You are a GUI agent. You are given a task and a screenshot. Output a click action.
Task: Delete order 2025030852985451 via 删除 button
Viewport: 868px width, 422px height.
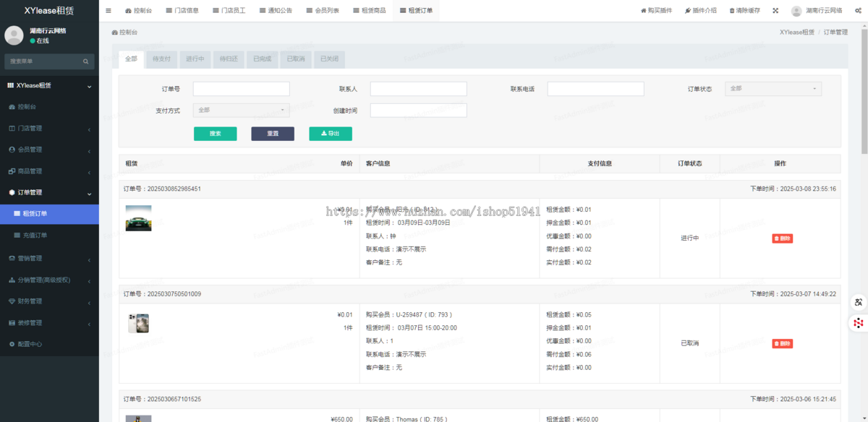782,238
